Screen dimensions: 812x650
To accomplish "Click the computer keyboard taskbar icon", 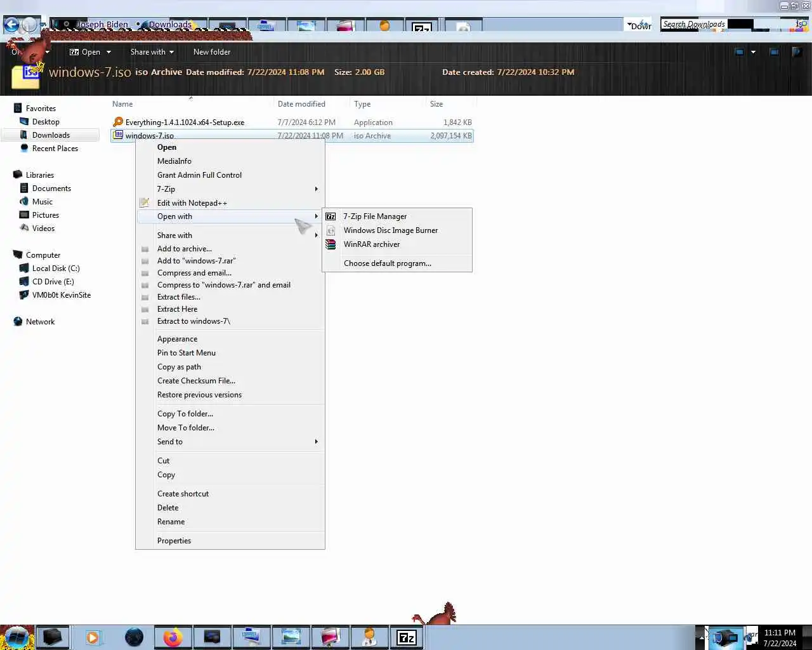I will [x=252, y=637].
